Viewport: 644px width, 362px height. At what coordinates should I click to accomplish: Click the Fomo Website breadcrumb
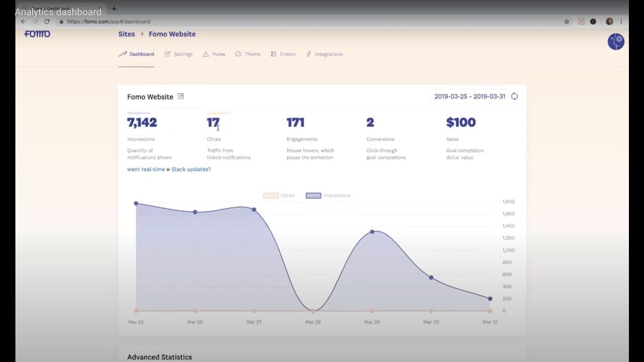click(172, 34)
